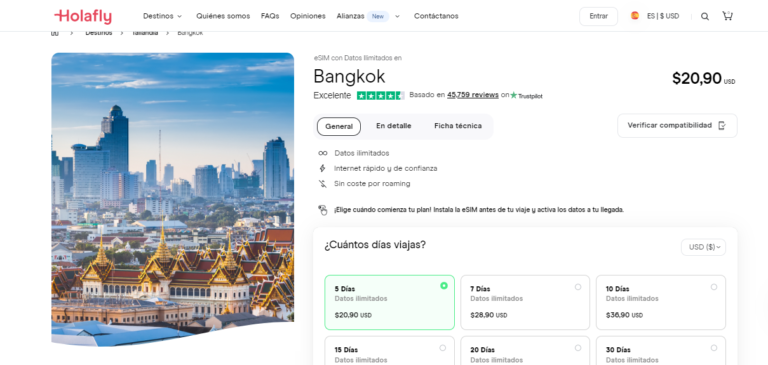This screenshot has width=768, height=365.
Task: Go to Opiniones page
Action: click(308, 16)
